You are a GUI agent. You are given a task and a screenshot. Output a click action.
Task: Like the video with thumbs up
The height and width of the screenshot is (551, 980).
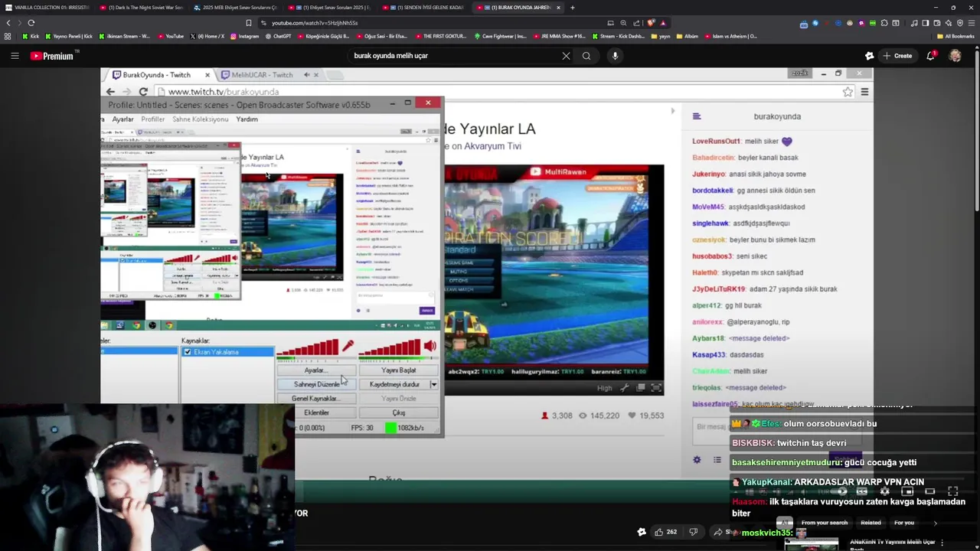point(665,532)
